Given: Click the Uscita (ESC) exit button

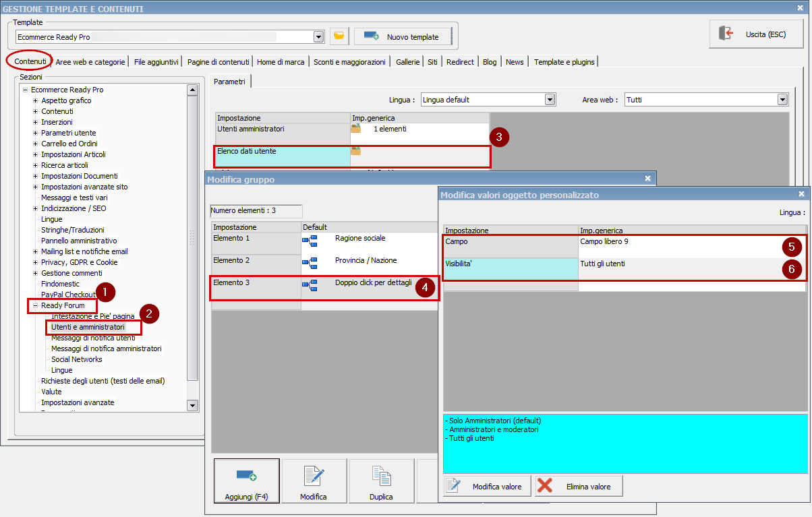Looking at the screenshot, I should pos(756,34).
